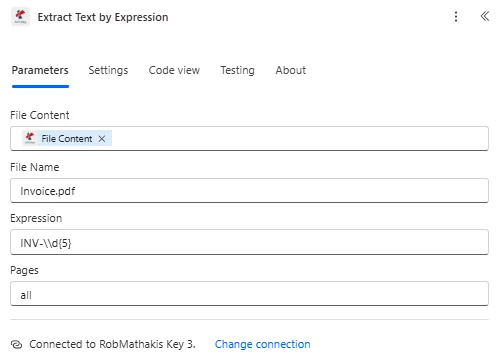Select the Parameters tab
Image resolution: width=498 pixels, height=362 pixels.
(40, 70)
